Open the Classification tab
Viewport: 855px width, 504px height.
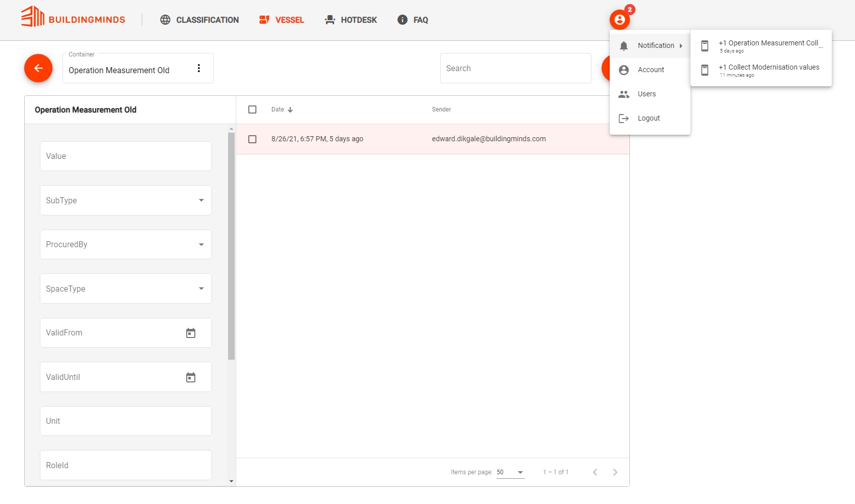coord(199,20)
